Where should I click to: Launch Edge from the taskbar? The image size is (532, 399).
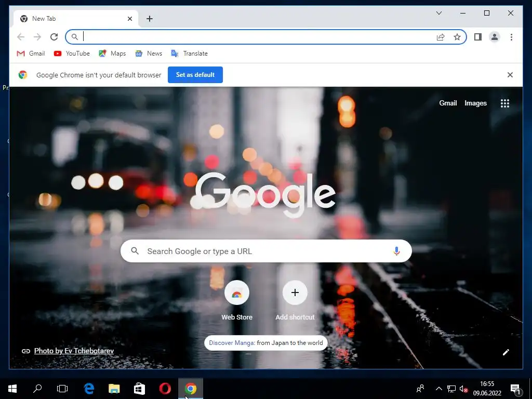click(89, 389)
